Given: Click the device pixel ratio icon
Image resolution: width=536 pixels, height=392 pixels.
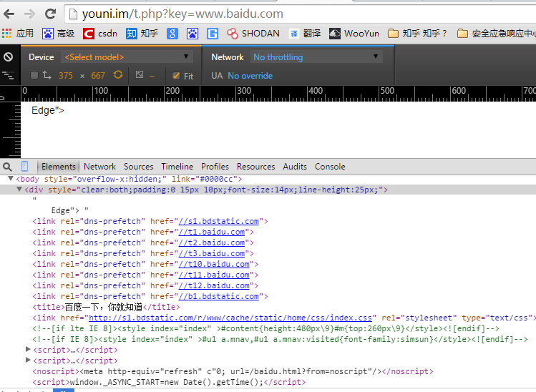Looking at the screenshot, I should tap(140, 75).
